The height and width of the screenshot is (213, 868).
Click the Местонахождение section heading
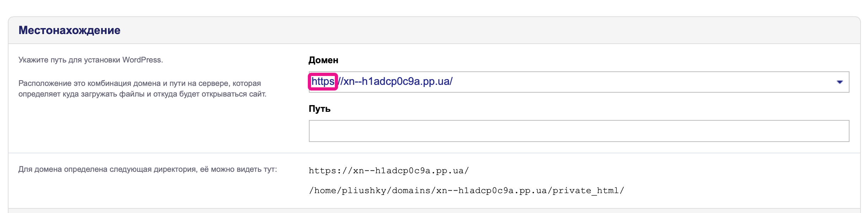point(69,31)
